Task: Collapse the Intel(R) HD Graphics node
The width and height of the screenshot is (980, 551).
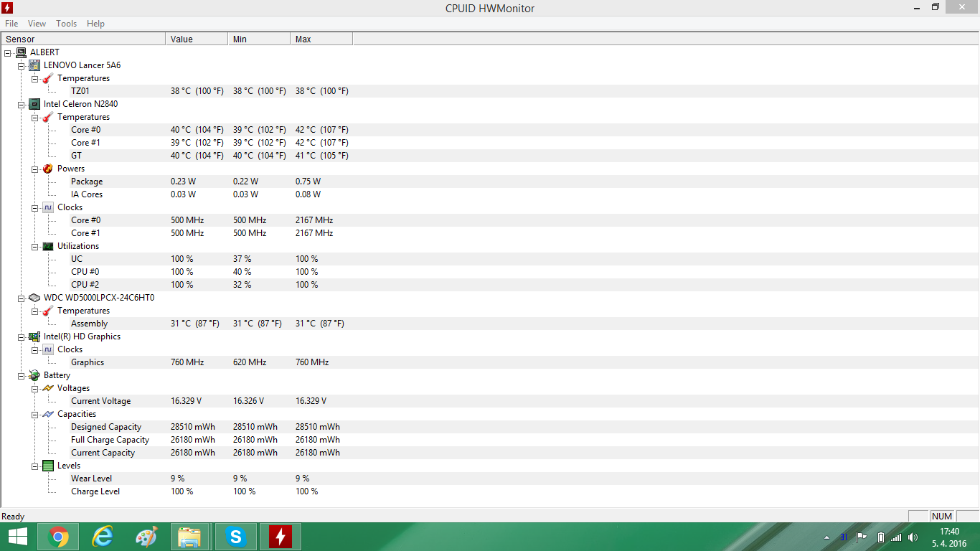Action: 22,336
